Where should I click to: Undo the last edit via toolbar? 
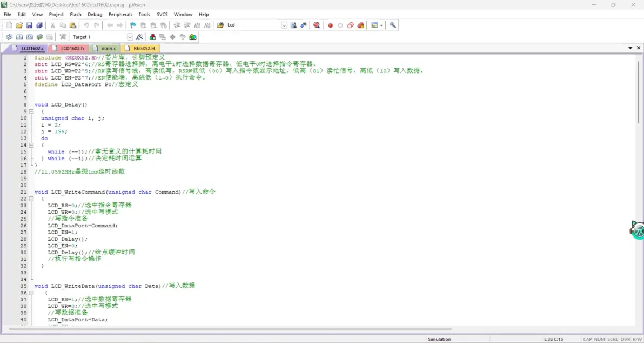pos(86,25)
